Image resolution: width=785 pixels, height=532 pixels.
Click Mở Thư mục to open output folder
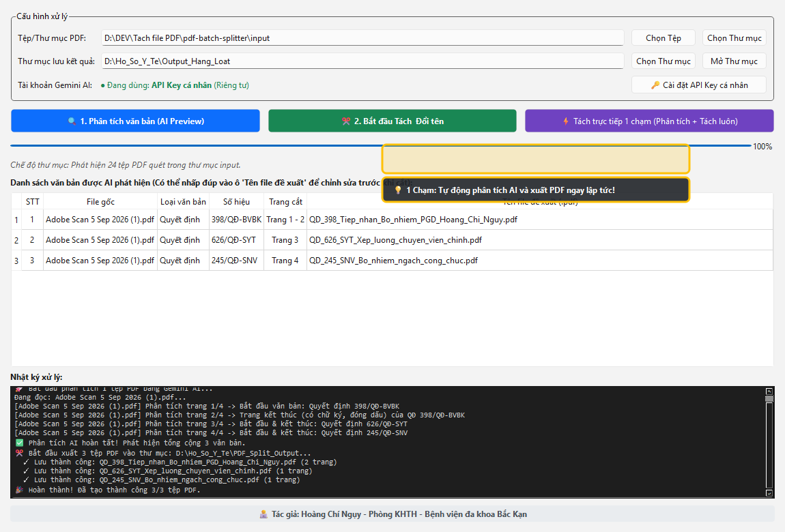734,61
